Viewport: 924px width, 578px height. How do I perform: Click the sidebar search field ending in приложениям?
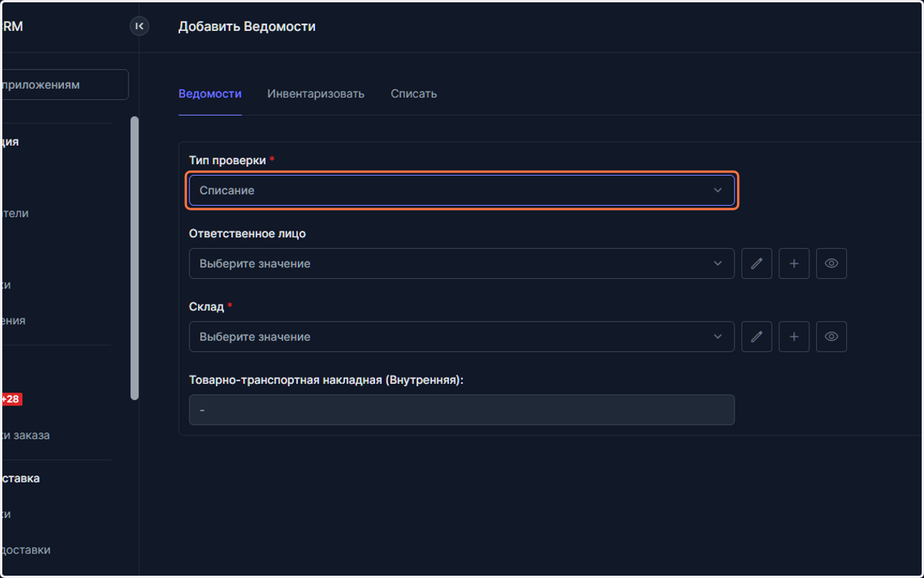[x=65, y=85]
